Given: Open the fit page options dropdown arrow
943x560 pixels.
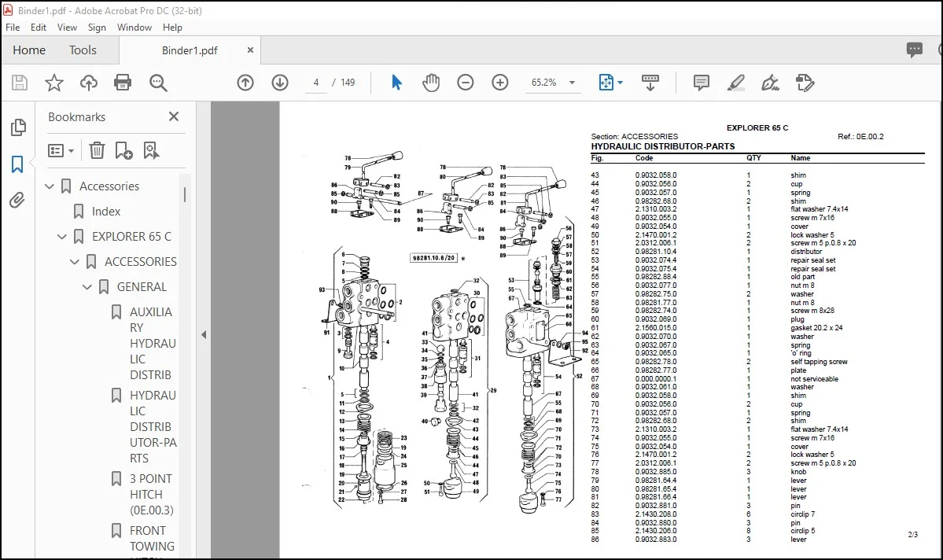Looking at the screenshot, I should tap(620, 83).
